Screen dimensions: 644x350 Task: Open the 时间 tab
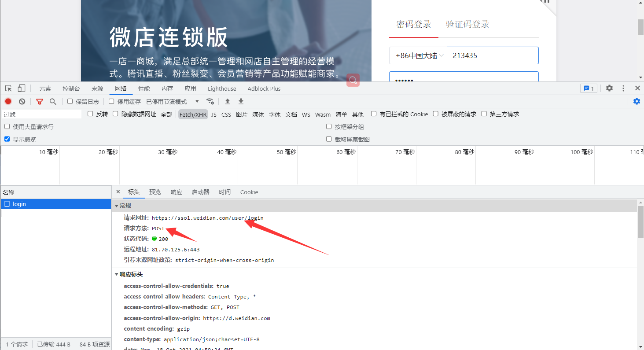coord(224,192)
